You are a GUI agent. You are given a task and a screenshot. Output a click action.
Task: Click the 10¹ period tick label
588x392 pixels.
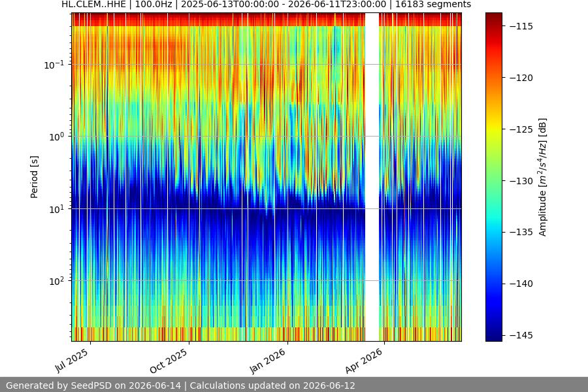point(57,209)
